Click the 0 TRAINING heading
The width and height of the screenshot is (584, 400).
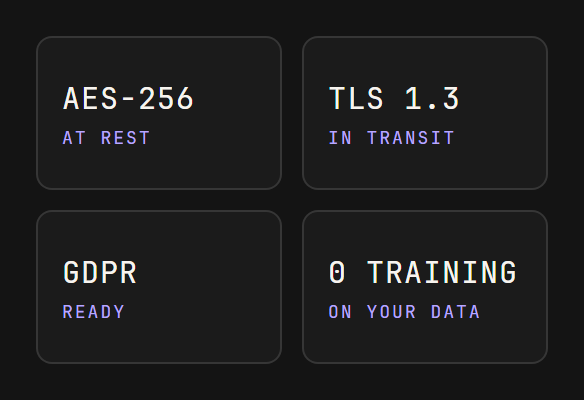click(x=423, y=273)
